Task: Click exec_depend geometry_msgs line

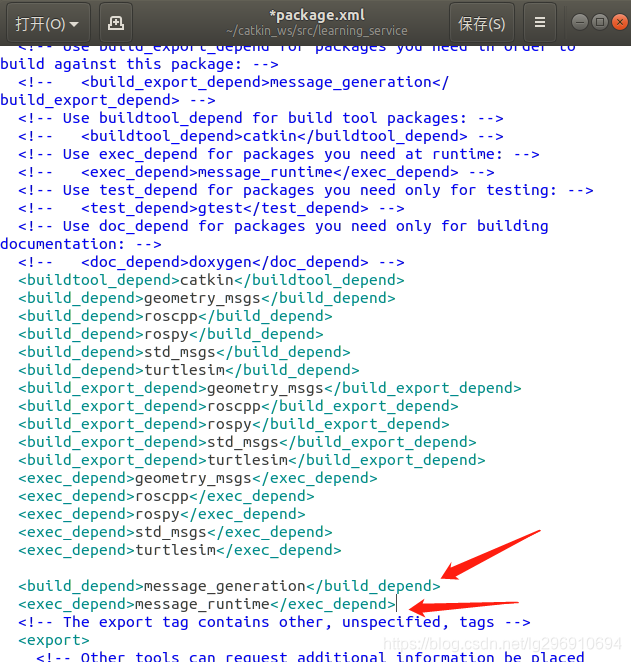Action: (x=198, y=478)
